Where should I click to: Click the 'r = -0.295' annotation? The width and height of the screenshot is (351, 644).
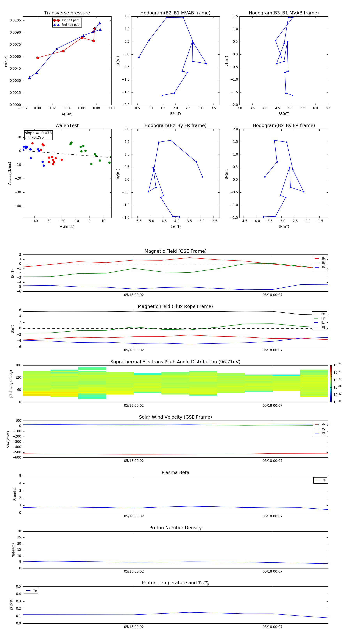35,137
